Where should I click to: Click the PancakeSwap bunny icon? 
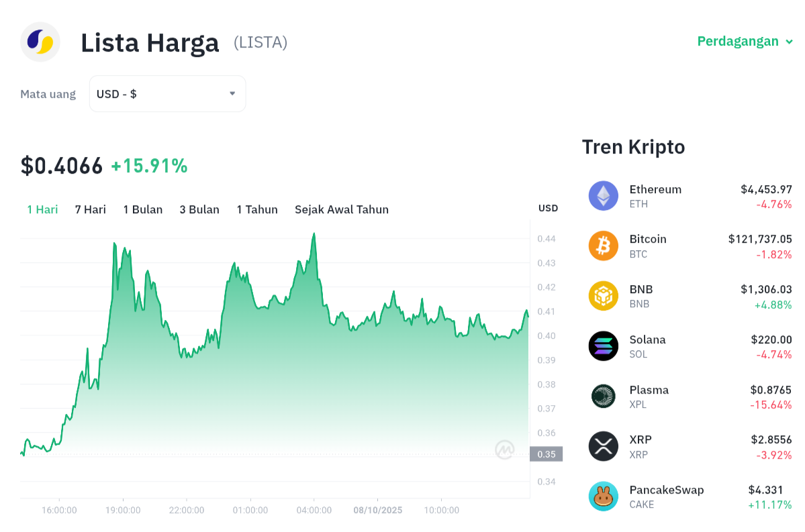pos(603,496)
